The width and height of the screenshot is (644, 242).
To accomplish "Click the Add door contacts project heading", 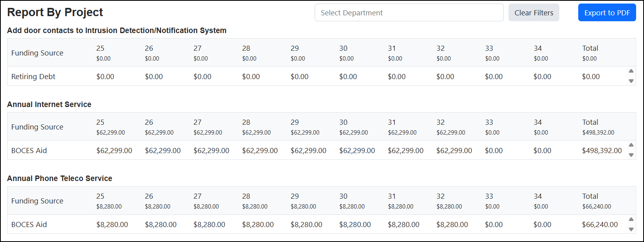I will point(117,30).
